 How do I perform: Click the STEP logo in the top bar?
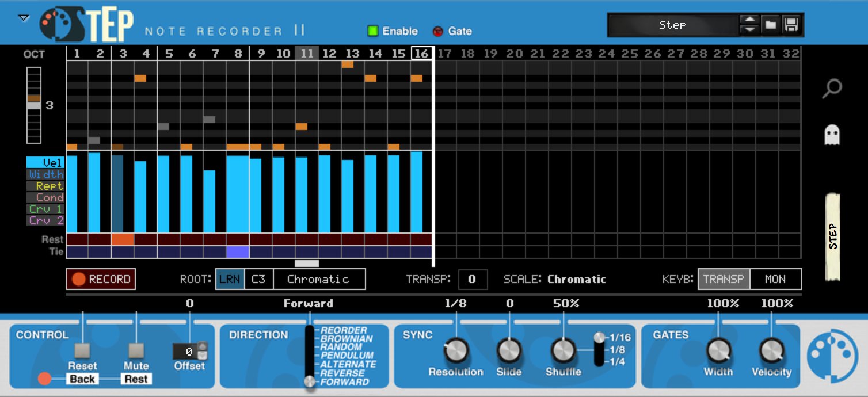pyautogui.click(x=86, y=22)
